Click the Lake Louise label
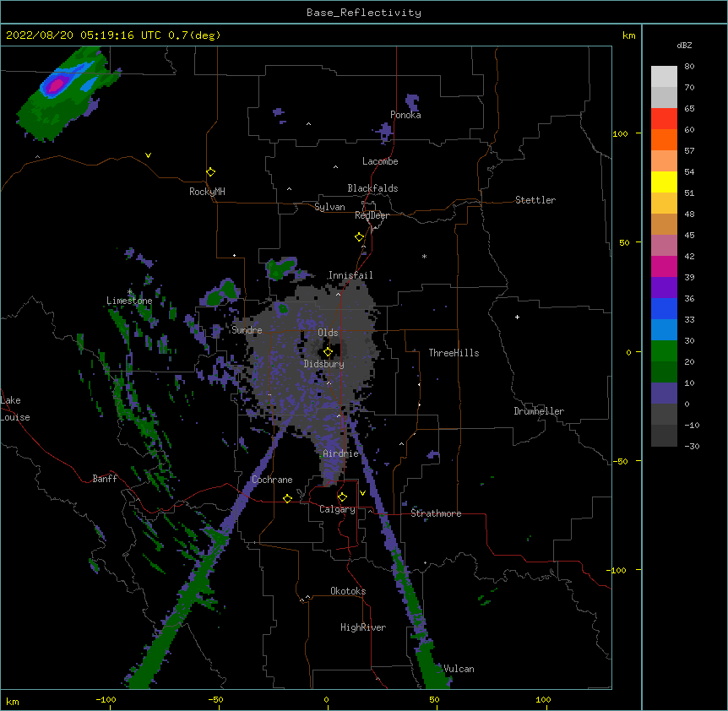 tap(15, 409)
